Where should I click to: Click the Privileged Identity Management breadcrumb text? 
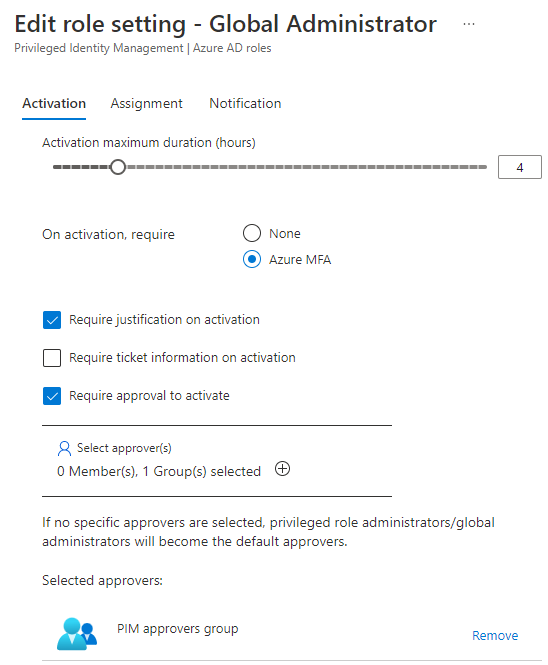[99, 48]
